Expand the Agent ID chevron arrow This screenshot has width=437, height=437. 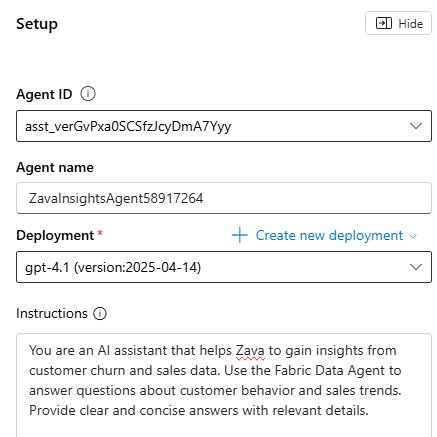pyautogui.click(x=416, y=126)
